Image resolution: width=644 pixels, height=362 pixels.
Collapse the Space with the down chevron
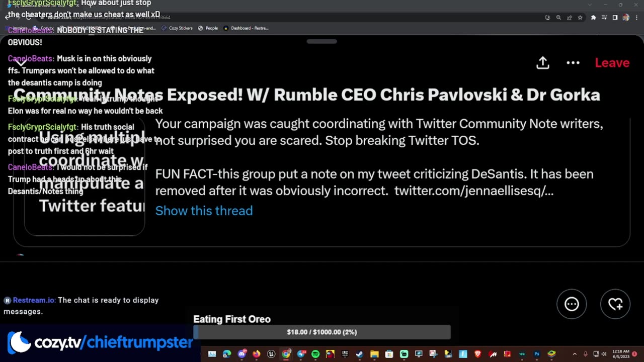21,63
